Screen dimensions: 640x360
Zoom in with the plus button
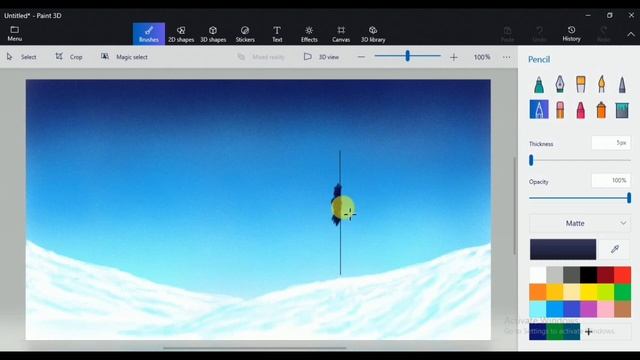click(453, 57)
